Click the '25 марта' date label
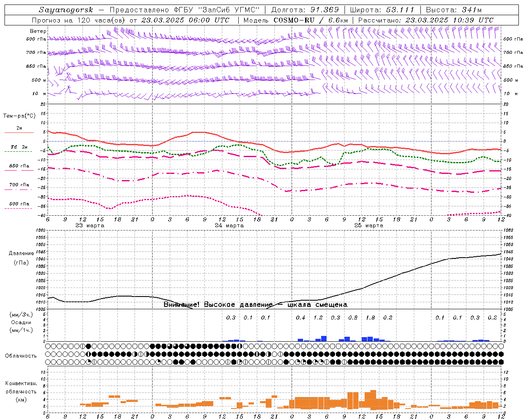The image size is (525, 420). 369,226
